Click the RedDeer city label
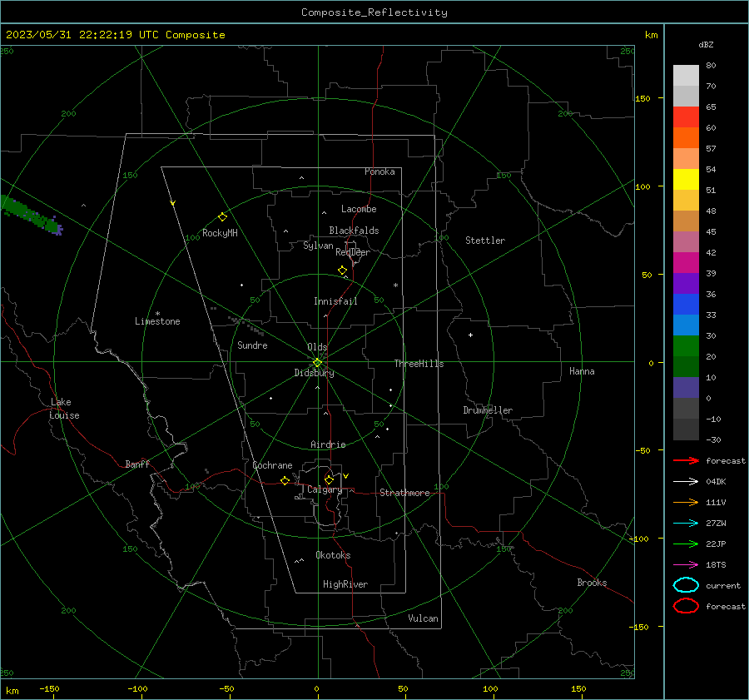The height and width of the screenshot is (700, 749). 353,252
